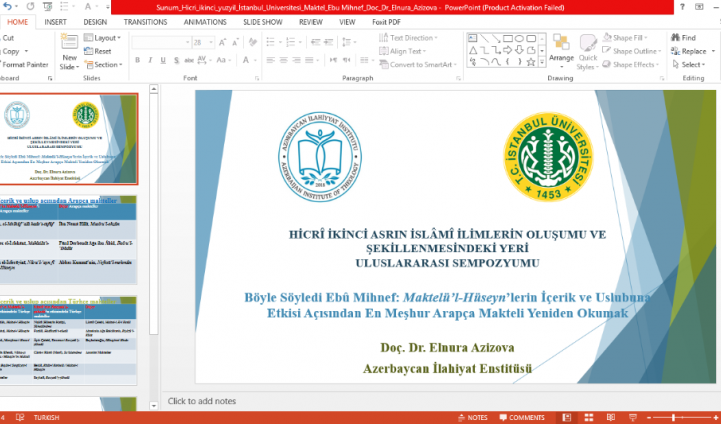721x424 pixels.
Task: Open the Foxit PDF tab
Action: (386, 22)
